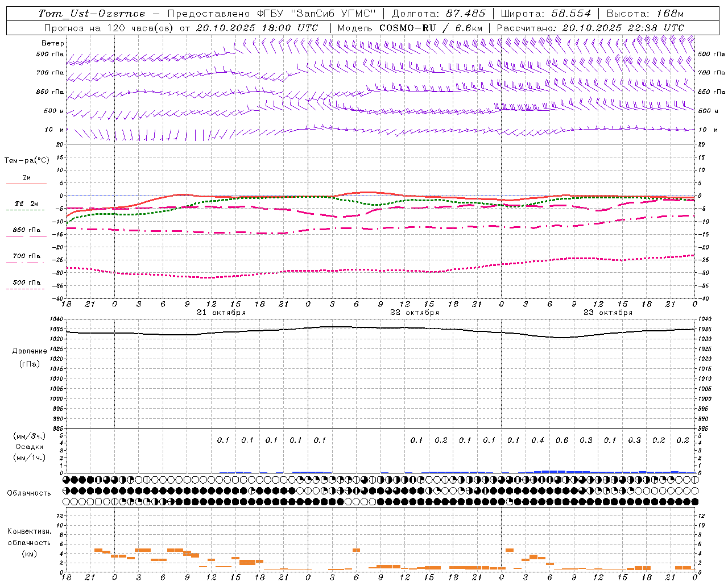Viewport: 728px width, 582px height.
Task: Click the station name Tom_Ust-Ozernoe in the header
Action: [x=92, y=14]
